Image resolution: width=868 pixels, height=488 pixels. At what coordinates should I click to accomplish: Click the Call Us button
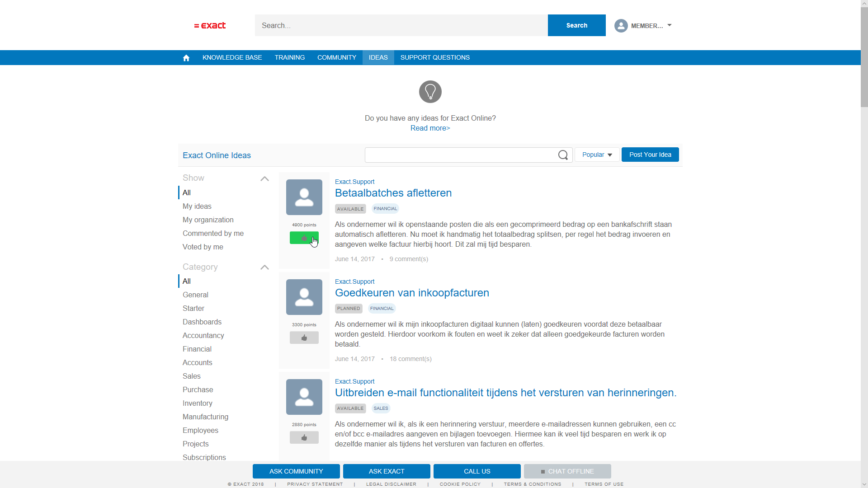pyautogui.click(x=477, y=471)
